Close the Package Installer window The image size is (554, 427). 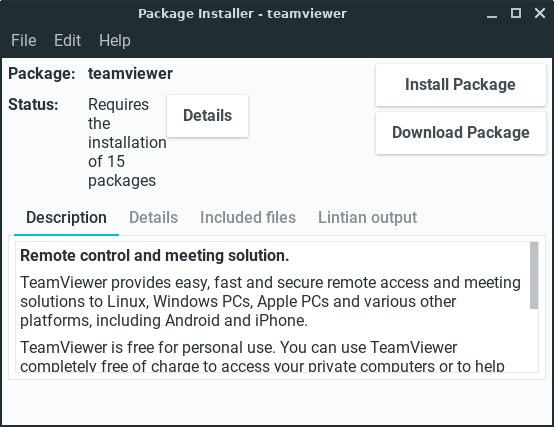pos(540,13)
